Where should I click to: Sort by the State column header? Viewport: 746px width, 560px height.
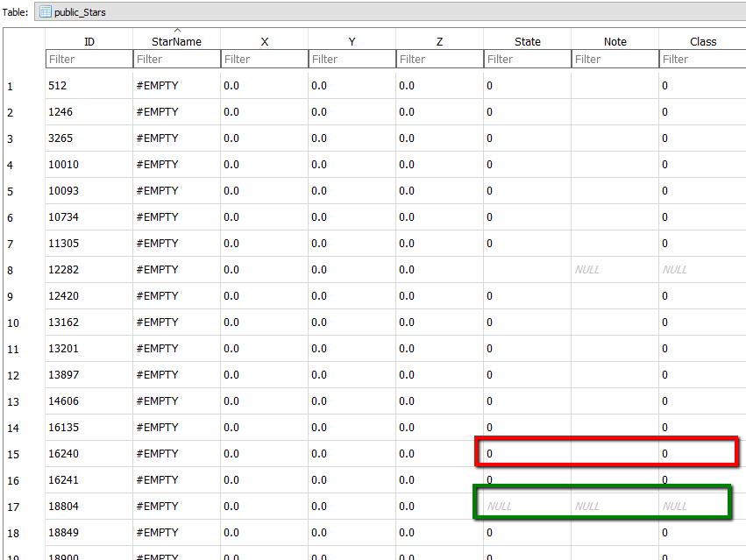[x=527, y=42]
